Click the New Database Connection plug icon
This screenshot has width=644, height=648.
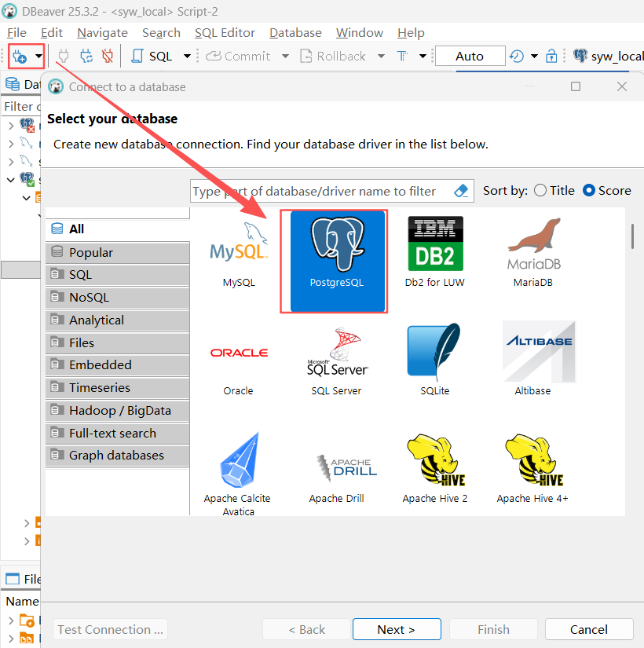click(x=20, y=57)
